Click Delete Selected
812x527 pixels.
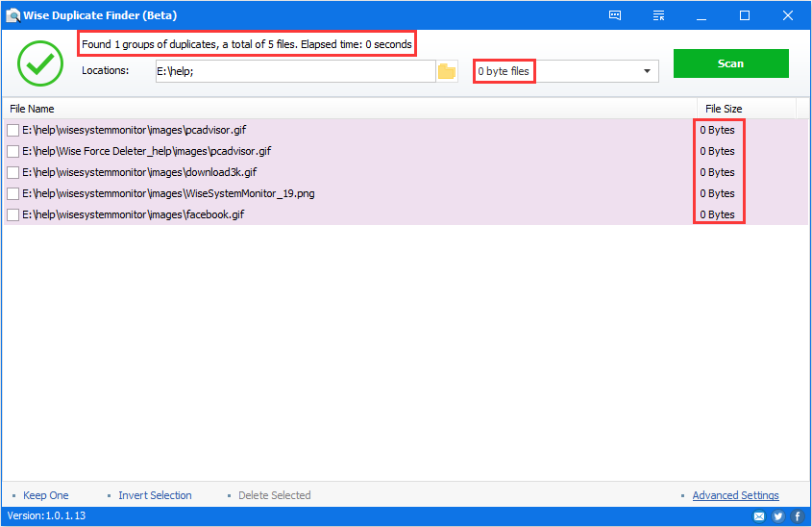click(275, 495)
